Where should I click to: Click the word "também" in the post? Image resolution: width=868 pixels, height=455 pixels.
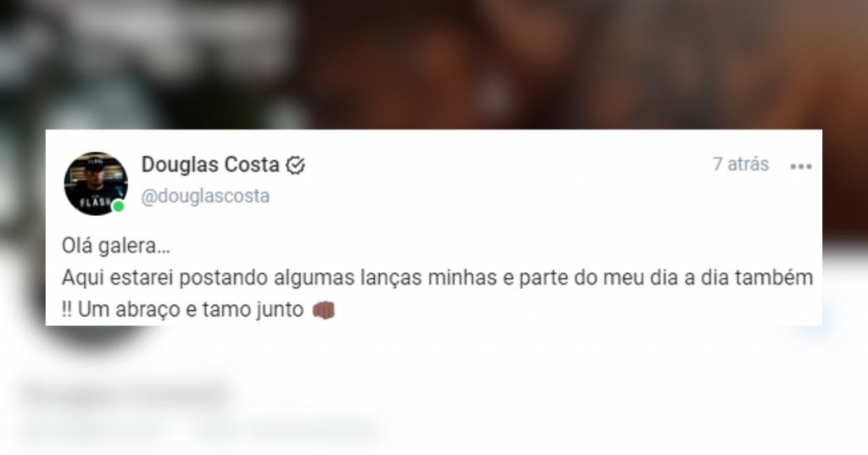[x=773, y=277]
